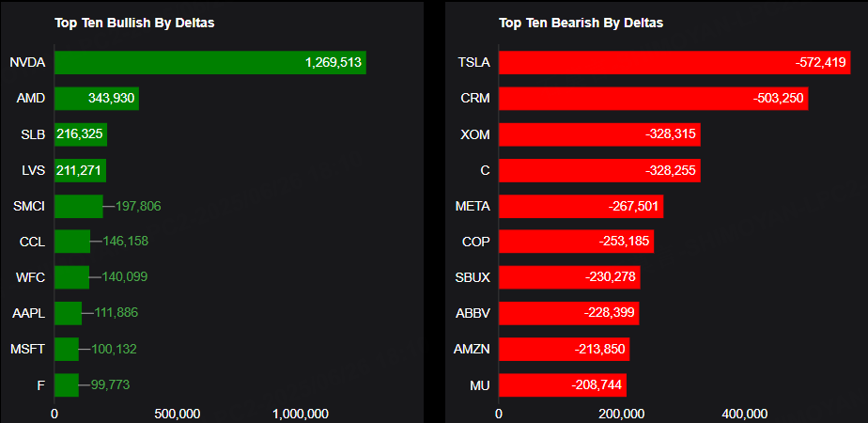Click the ABBV red bar

pyautogui.click(x=569, y=313)
